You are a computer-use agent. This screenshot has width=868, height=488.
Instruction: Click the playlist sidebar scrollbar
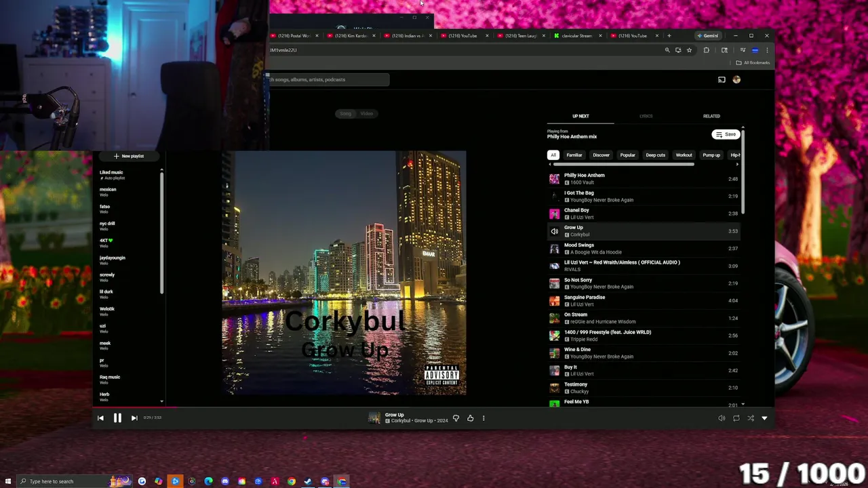click(161, 234)
